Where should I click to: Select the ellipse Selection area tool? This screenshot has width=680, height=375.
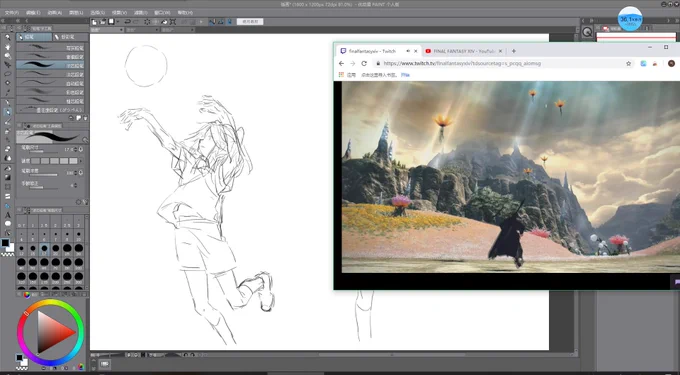tap(7, 74)
